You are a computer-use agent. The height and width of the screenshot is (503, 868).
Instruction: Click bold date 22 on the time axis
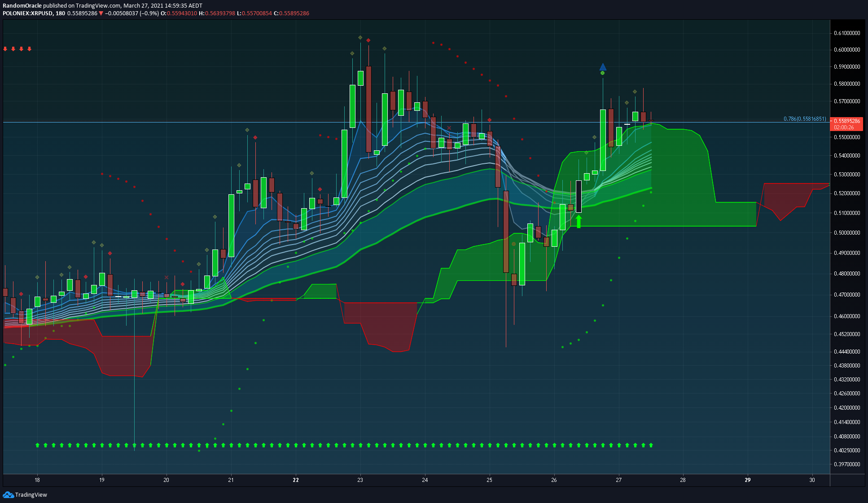[296, 480]
